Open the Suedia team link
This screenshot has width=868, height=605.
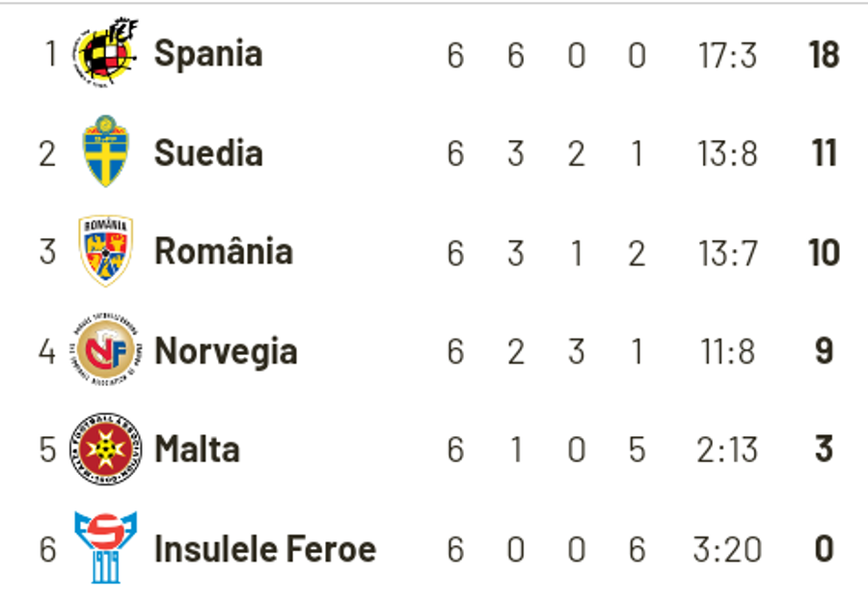tap(208, 152)
